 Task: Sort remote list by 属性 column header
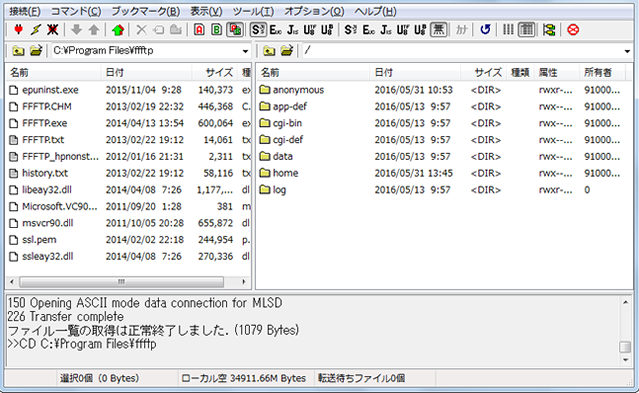click(x=556, y=73)
